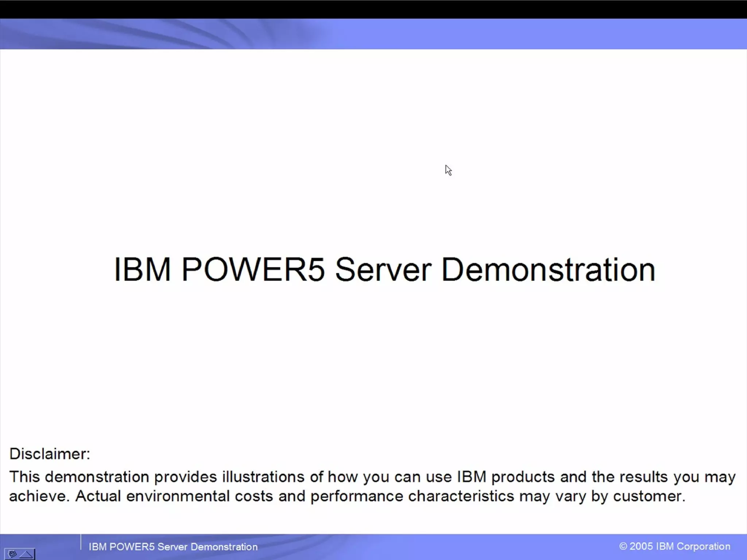This screenshot has height=560, width=747.
Task: Click the black bar at top of screen
Action: [x=373, y=9]
